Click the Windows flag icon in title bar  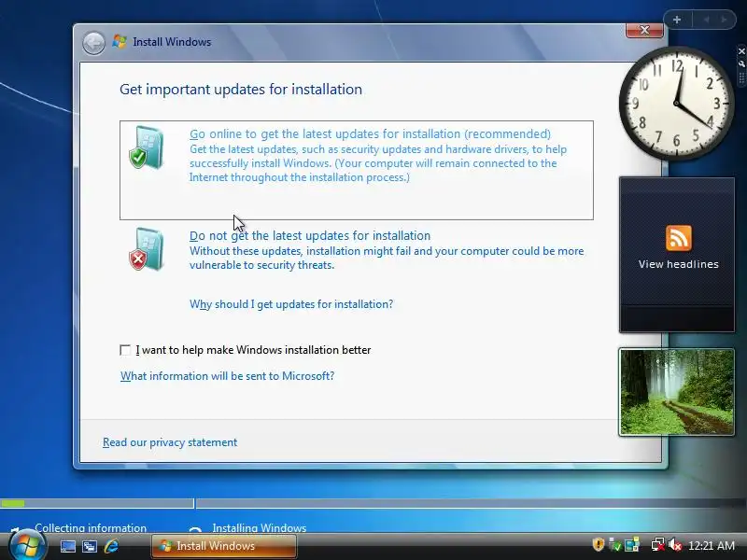pyautogui.click(x=120, y=41)
